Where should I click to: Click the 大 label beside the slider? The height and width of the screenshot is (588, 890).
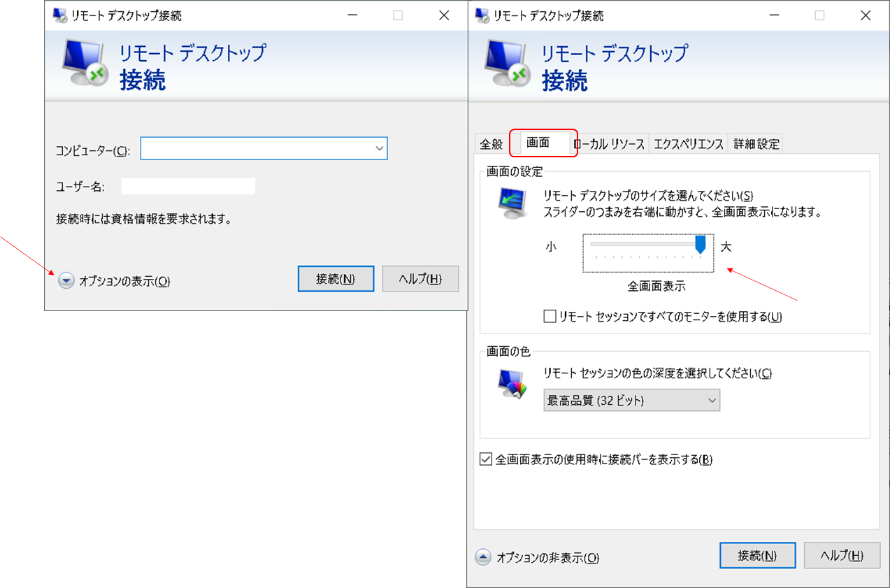pyautogui.click(x=726, y=247)
